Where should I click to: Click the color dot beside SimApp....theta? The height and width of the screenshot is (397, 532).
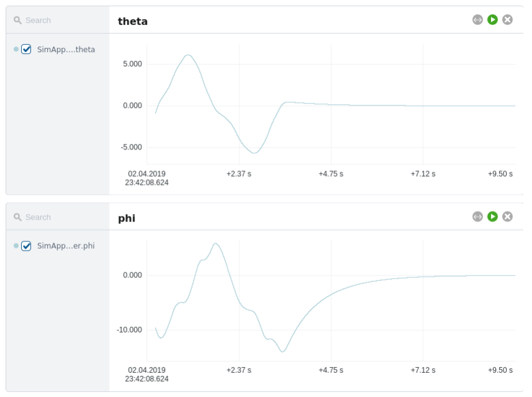pos(16,49)
